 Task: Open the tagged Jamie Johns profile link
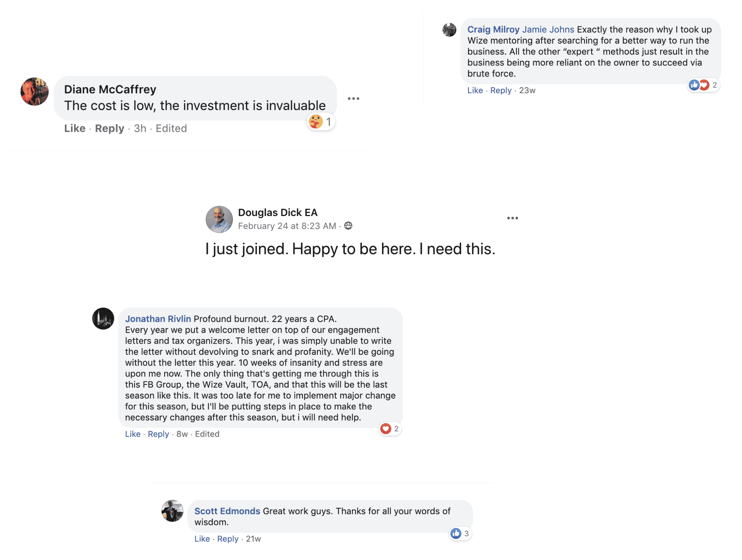(548, 29)
